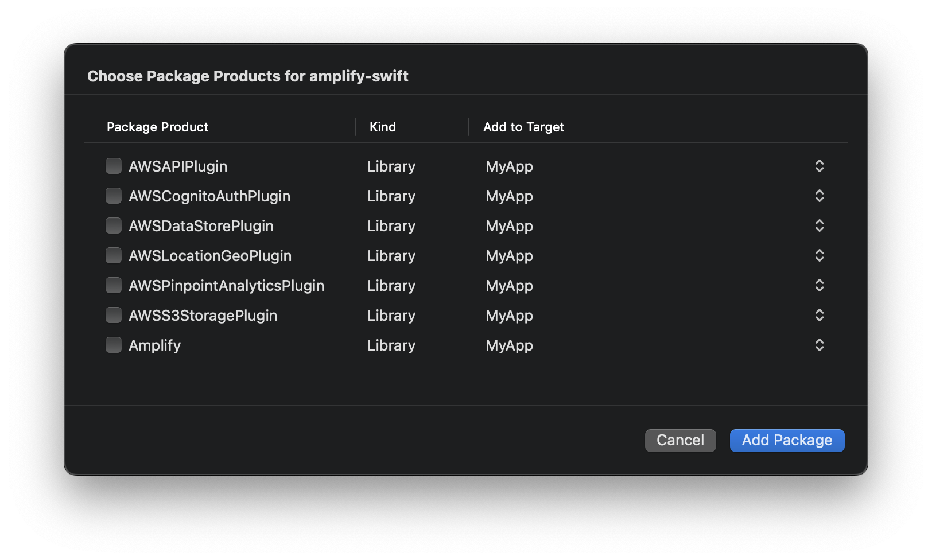This screenshot has height=560, width=932.
Task: Enable the AWSCognitoAuthPlugin checkbox
Action: [114, 196]
